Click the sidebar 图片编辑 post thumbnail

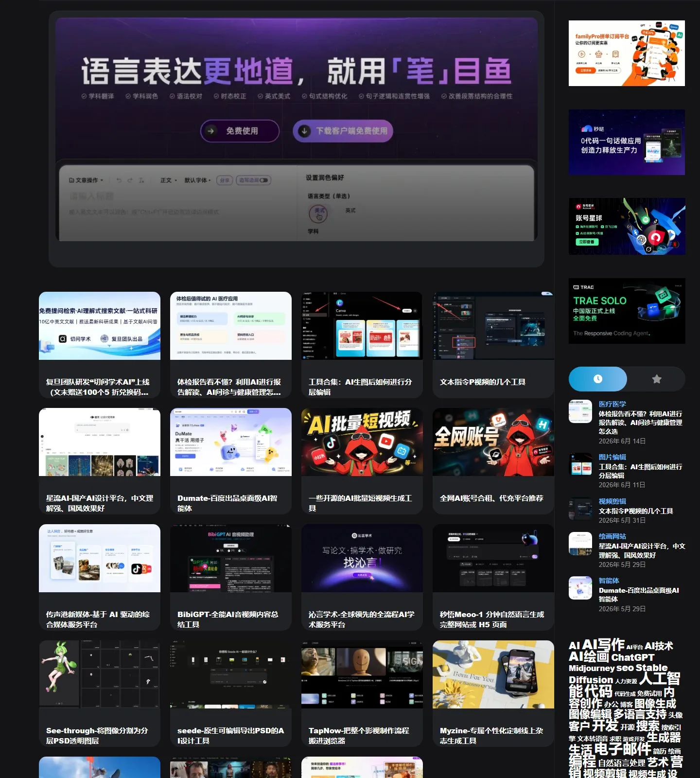click(580, 464)
